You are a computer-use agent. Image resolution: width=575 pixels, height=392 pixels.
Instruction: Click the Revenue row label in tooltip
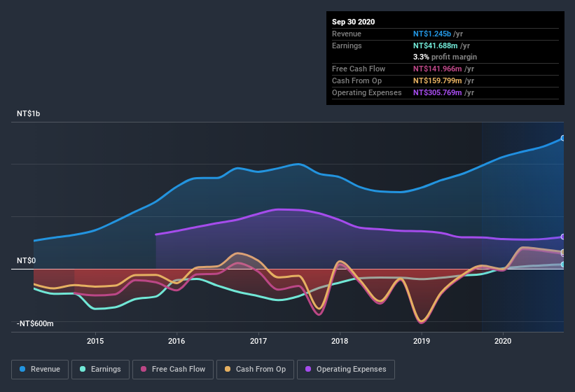pos(347,34)
